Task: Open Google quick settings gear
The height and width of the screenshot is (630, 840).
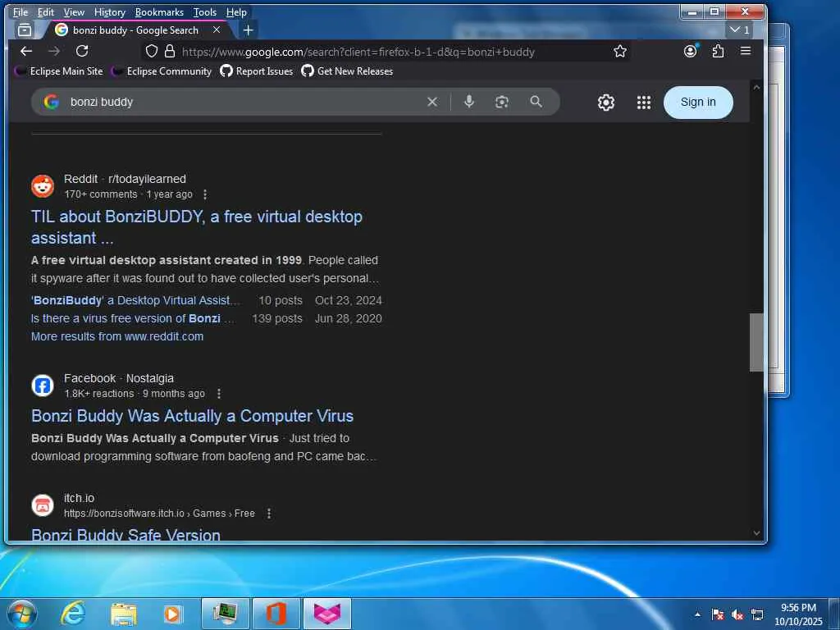Action: point(606,103)
